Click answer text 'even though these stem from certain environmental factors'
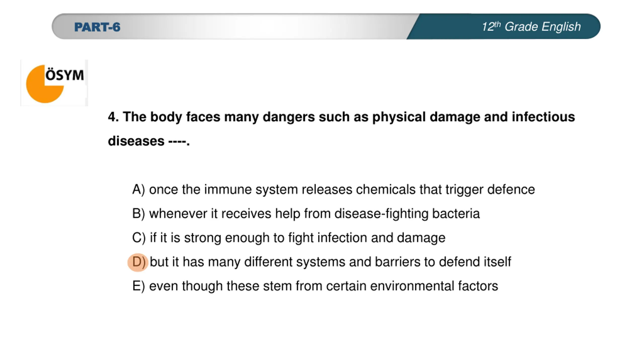Image resolution: width=644 pixels, height=362 pixels. point(324,286)
